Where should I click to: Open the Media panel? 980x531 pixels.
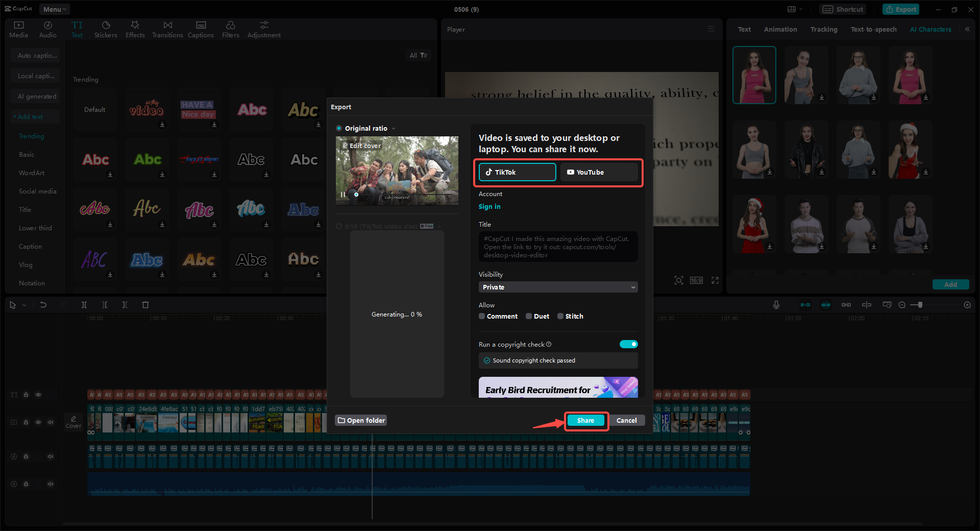18,28
